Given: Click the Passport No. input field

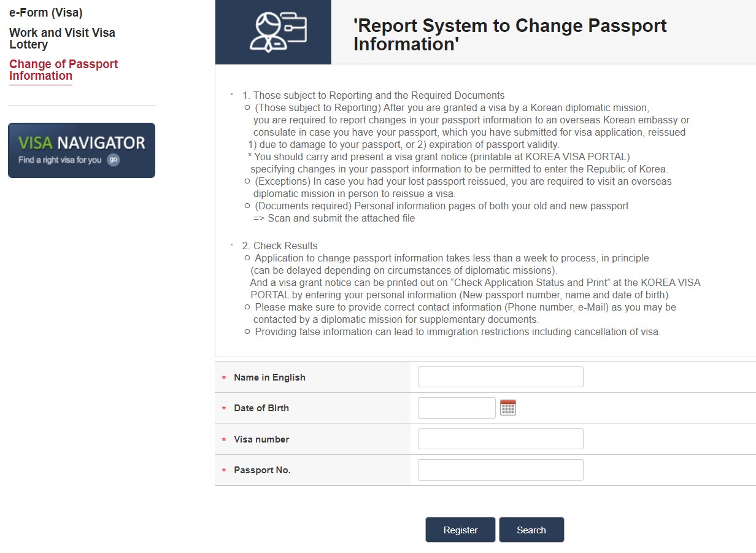Looking at the screenshot, I should click(500, 470).
